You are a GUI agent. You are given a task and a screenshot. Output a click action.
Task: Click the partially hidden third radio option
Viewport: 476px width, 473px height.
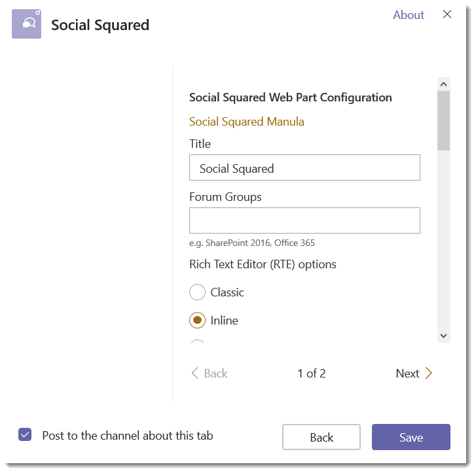tap(197, 342)
